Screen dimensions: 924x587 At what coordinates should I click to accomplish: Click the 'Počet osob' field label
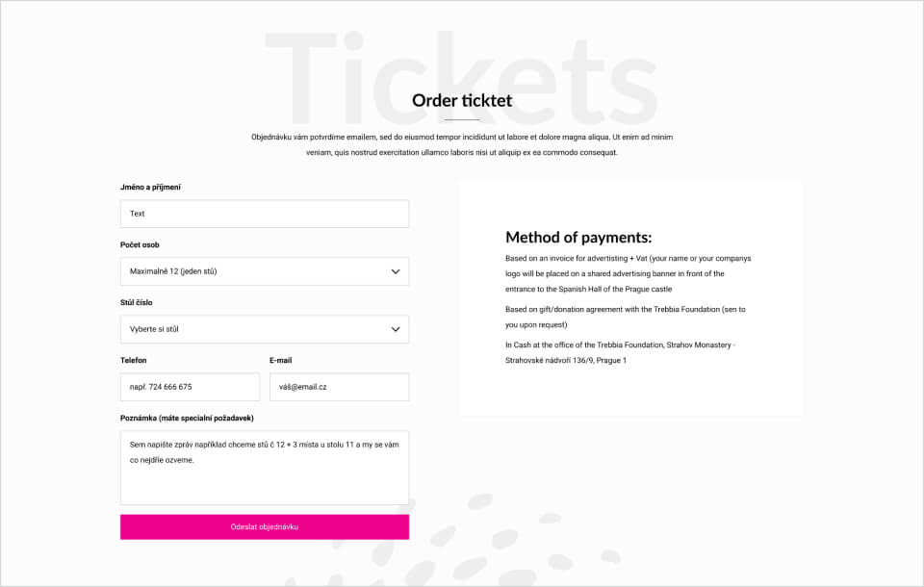point(140,245)
